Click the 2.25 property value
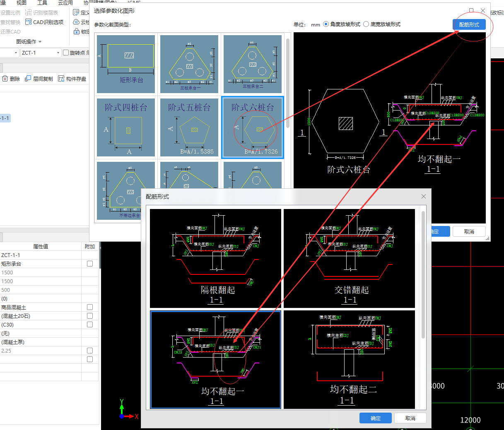This screenshot has width=504, height=430. tap(41, 351)
